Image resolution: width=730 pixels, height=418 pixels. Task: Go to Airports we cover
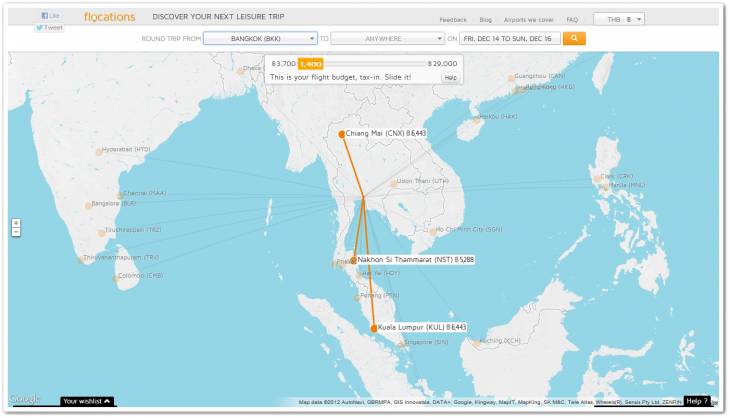click(x=528, y=19)
